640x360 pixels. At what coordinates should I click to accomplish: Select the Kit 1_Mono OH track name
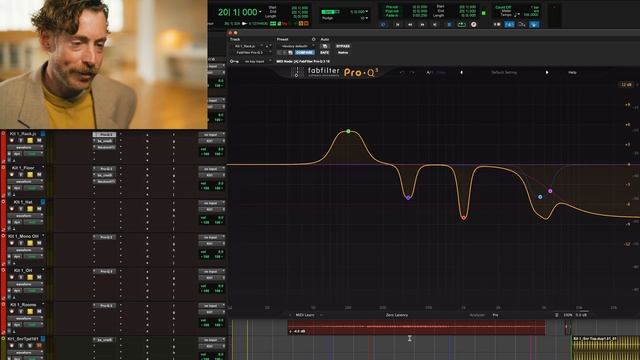[24, 236]
